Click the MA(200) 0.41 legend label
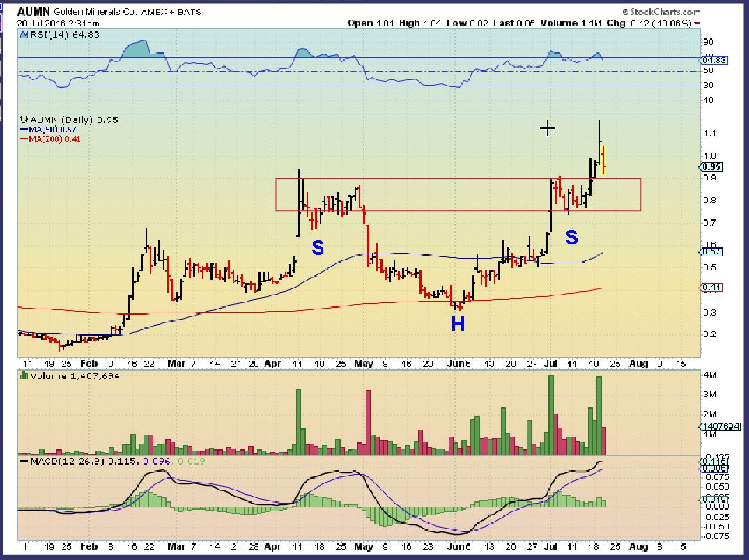The width and height of the screenshot is (749, 560). click(55, 139)
